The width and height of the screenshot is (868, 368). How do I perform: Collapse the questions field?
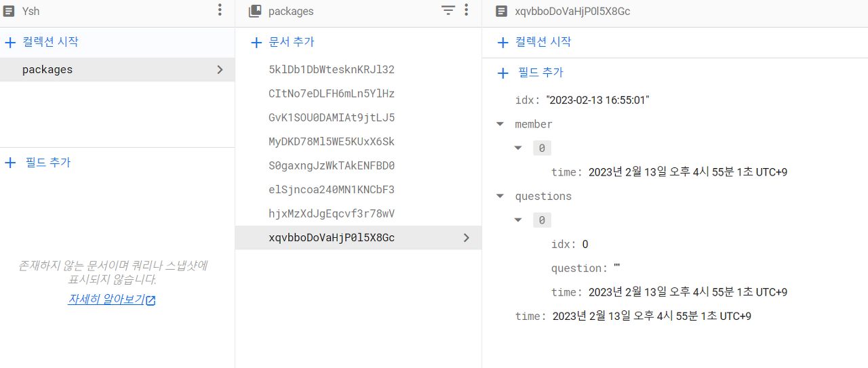tap(500, 196)
